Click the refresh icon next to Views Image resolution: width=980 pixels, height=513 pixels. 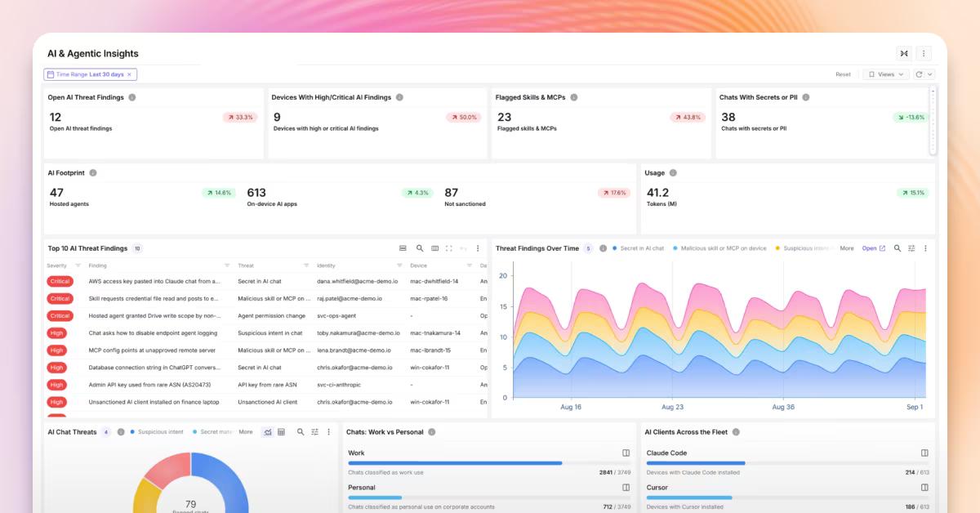pyautogui.click(x=920, y=74)
